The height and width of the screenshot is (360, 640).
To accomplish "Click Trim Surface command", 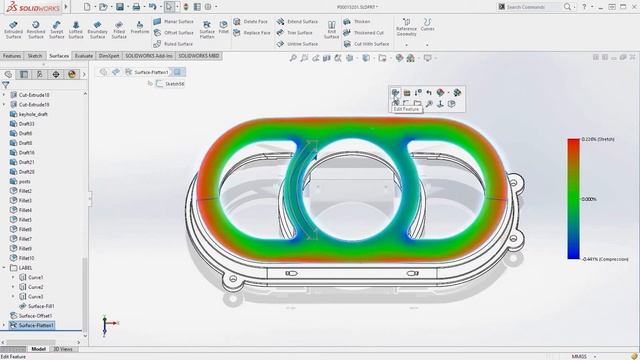I will [295, 33].
